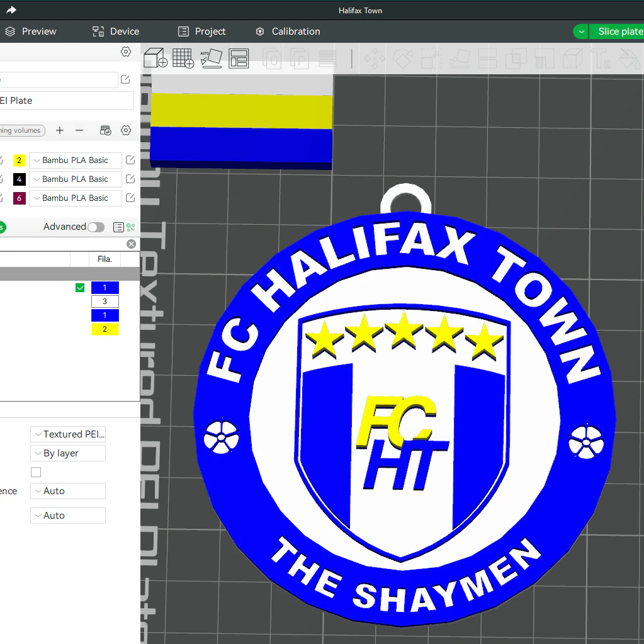Open the Auto dropdown beside the 'ence' label

(x=68, y=491)
